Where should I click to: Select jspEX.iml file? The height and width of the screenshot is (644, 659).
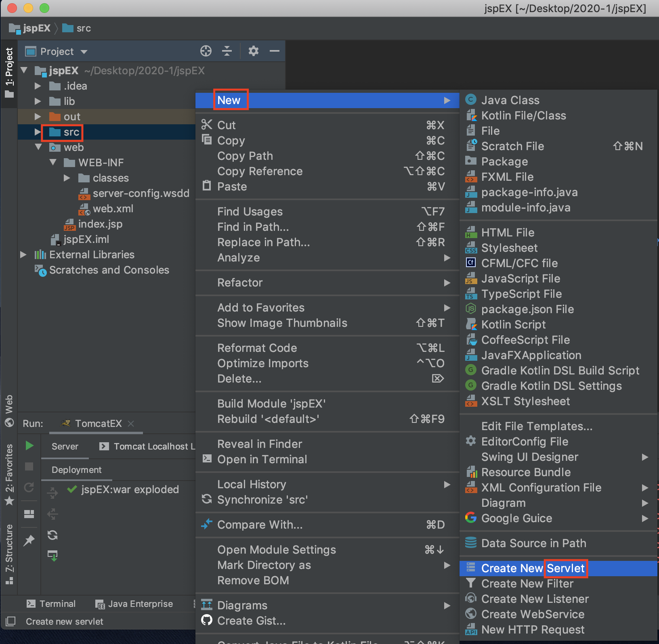[x=80, y=239]
